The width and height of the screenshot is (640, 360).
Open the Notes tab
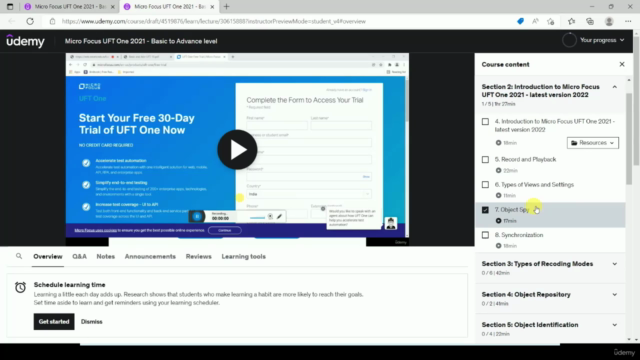coord(105,256)
